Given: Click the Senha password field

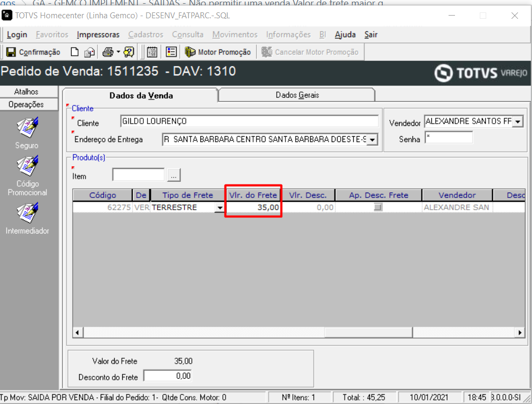Looking at the screenshot, I should click(x=449, y=138).
